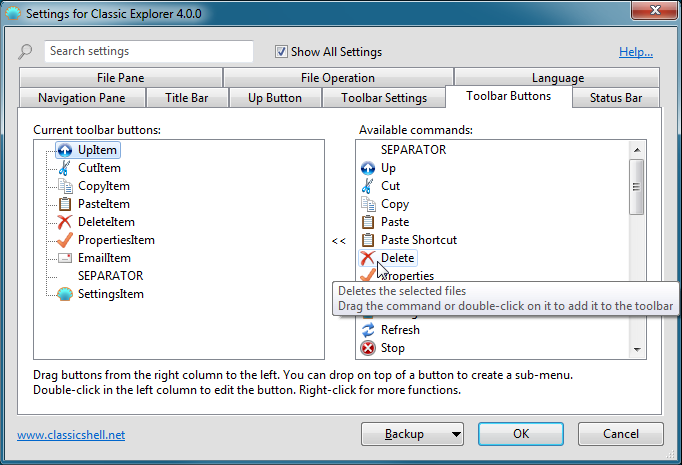The height and width of the screenshot is (465, 682).
Task: Select the DeleteItem red X icon
Action: (x=66, y=222)
